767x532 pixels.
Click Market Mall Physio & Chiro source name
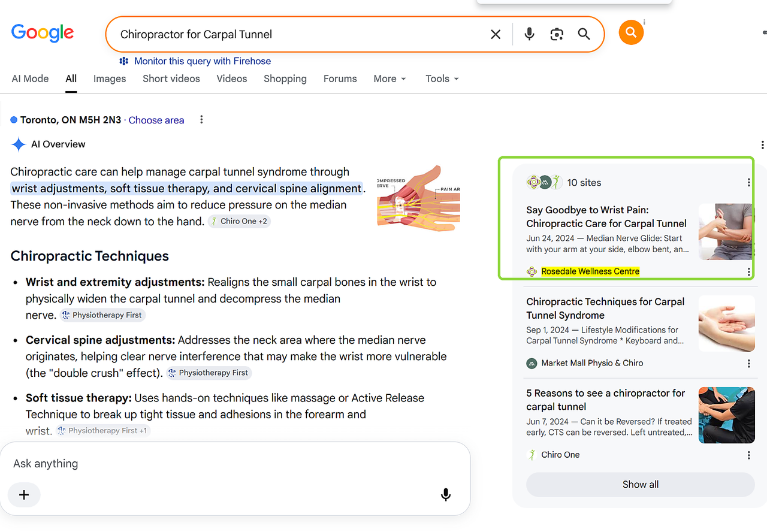tap(592, 363)
